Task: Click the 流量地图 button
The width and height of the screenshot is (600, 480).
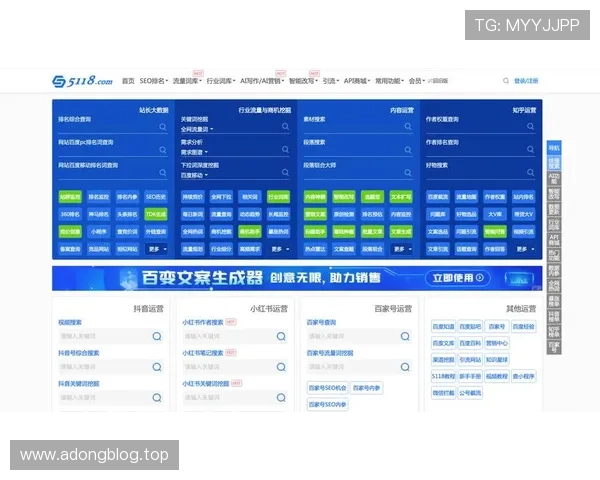Action: coord(466,197)
